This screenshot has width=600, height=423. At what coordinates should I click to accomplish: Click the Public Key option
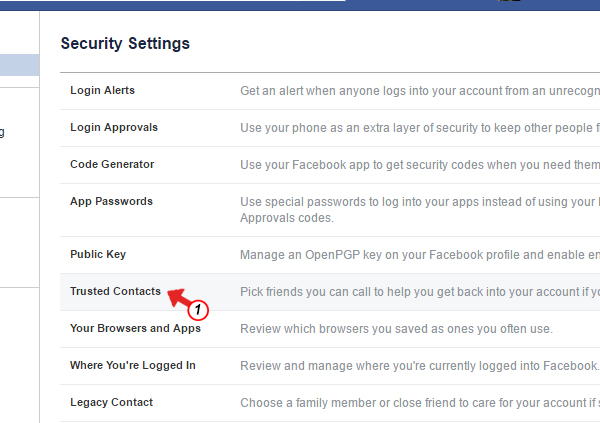click(98, 255)
